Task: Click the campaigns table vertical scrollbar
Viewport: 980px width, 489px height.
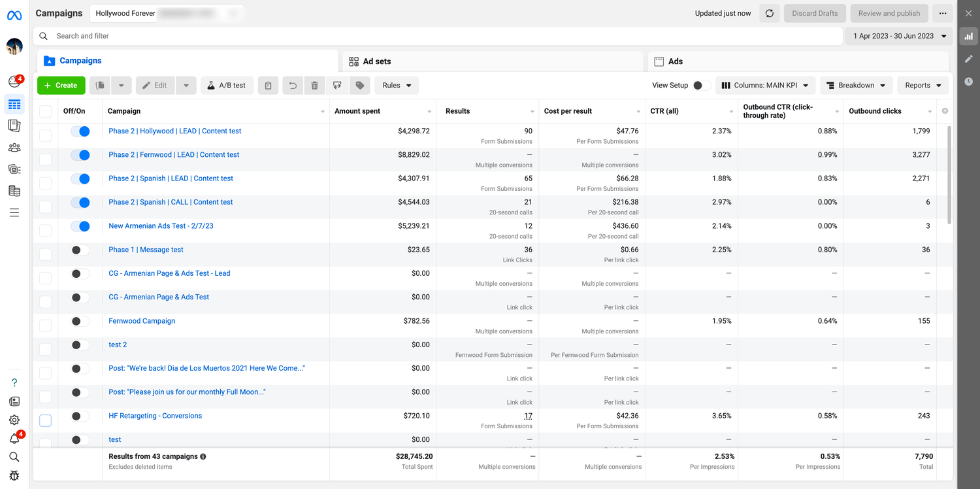Action: 950,175
